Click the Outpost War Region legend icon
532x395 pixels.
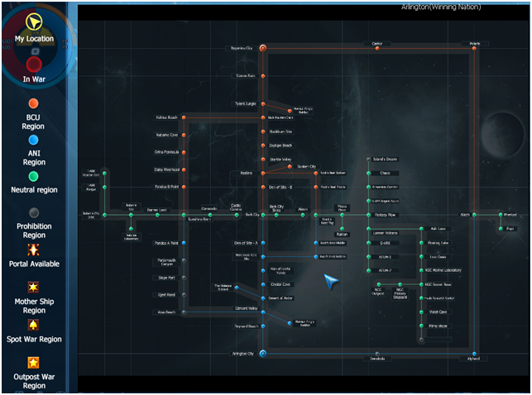(33, 363)
